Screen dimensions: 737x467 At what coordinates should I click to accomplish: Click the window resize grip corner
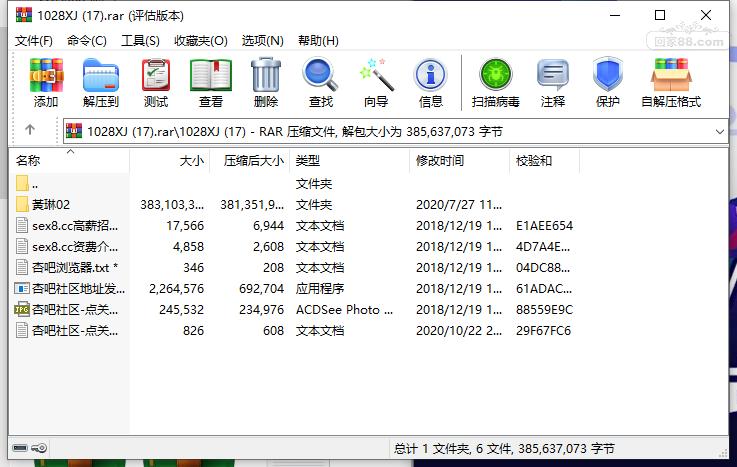(723, 453)
